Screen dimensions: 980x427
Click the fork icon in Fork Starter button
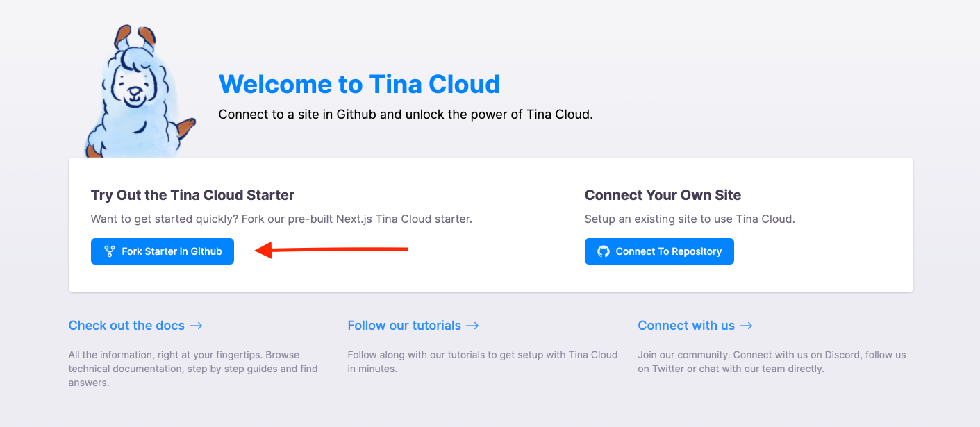[x=109, y=251]
